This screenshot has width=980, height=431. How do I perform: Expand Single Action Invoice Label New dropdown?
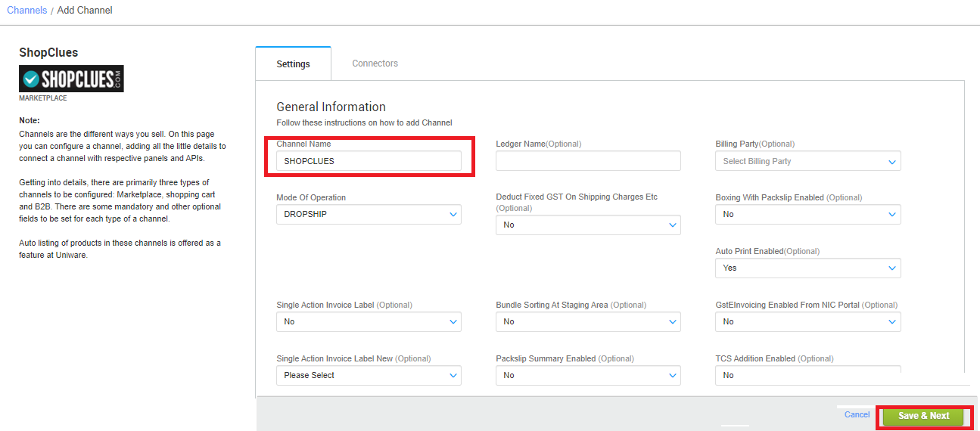coord(369,375)
